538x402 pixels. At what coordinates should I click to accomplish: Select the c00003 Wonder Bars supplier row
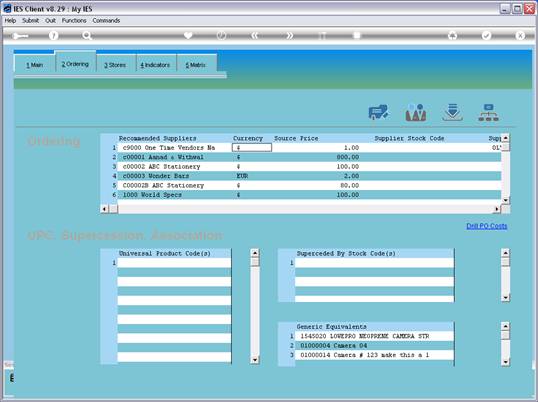click(x=309, y=176)
